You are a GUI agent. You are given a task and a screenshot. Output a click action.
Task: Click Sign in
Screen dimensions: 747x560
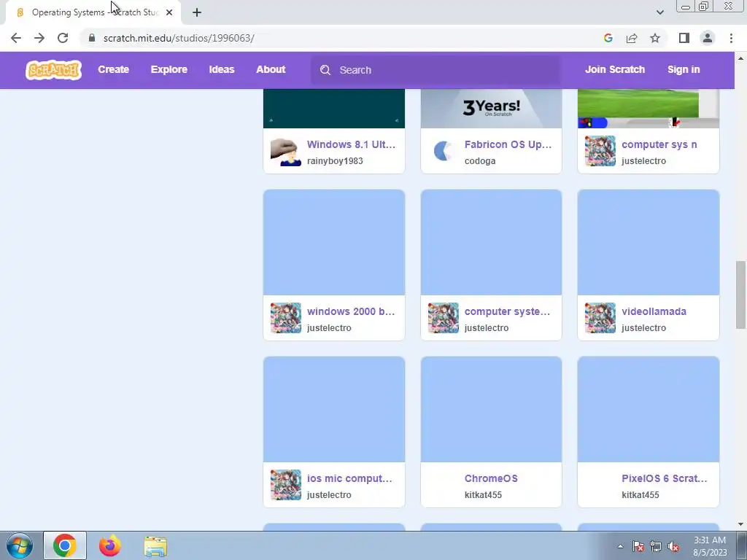[684, 69]
